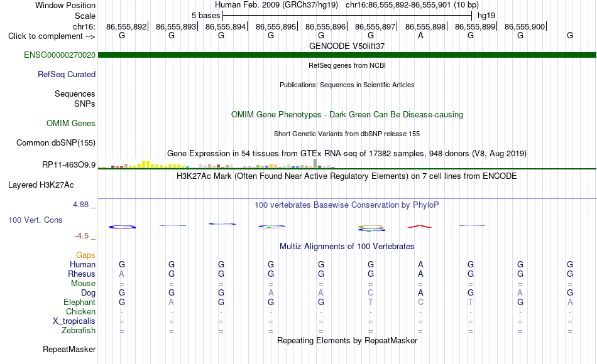The height and width of the screenshot is (364, 597).
Task: Click the 'Click to complement -->' label
Action: [x=52, y=36]
